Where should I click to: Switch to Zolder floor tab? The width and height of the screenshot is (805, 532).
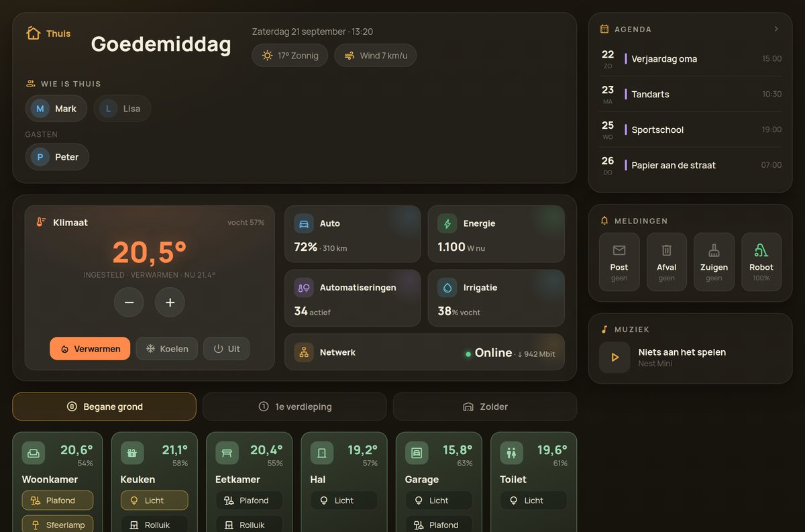[485, 407]
